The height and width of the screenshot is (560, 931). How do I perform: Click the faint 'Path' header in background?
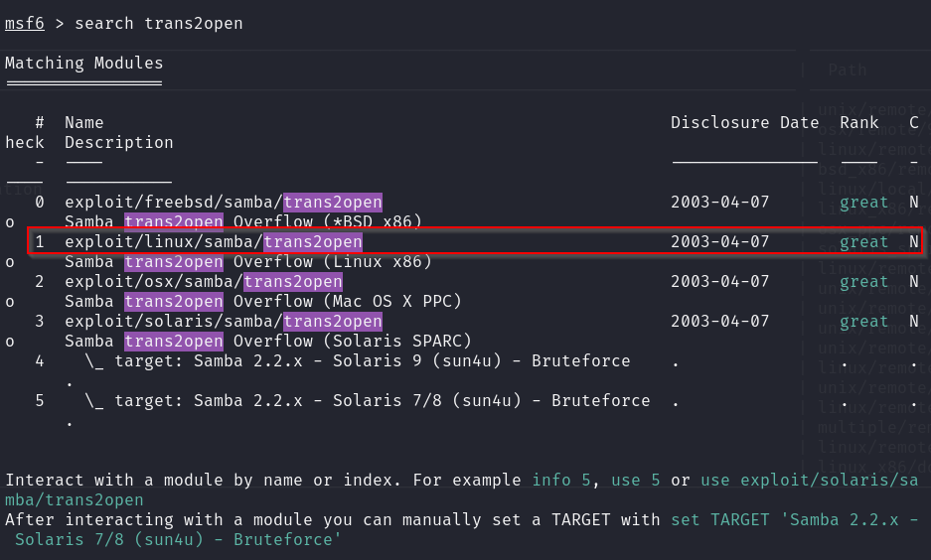[x=848, y=70]
